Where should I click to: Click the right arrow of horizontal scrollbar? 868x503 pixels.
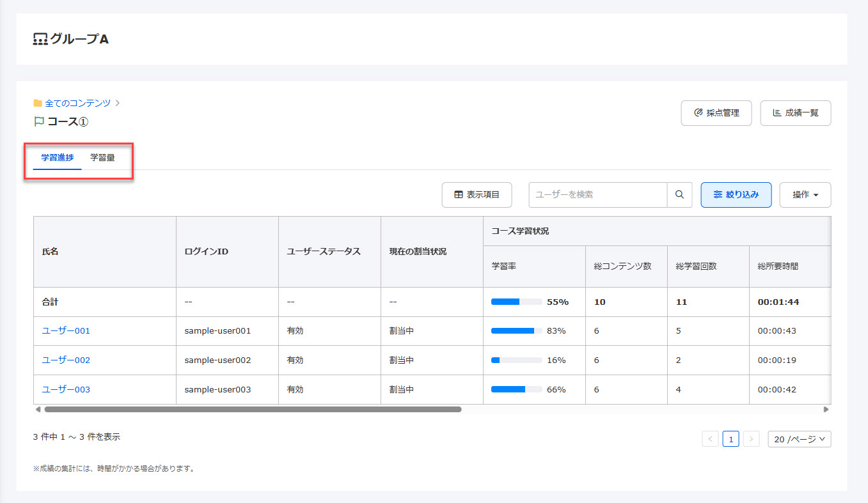pyautogui.click(x=826, y=409)
